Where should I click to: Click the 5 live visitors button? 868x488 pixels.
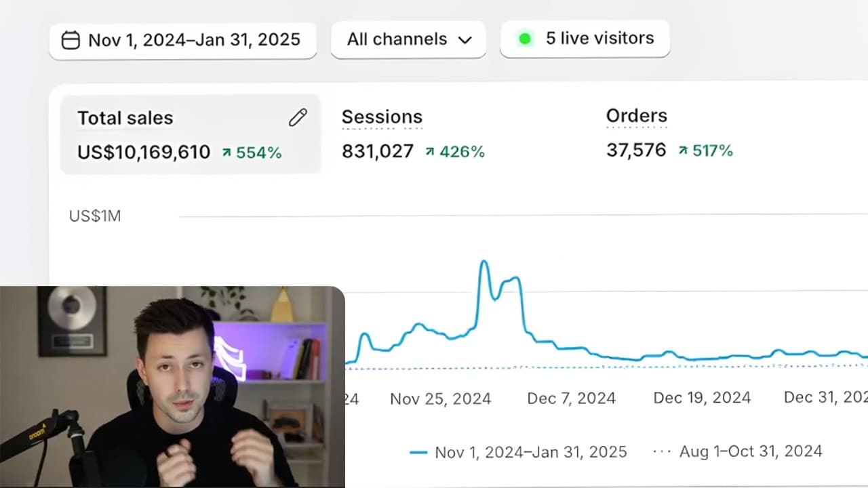(x=585, y=39)
